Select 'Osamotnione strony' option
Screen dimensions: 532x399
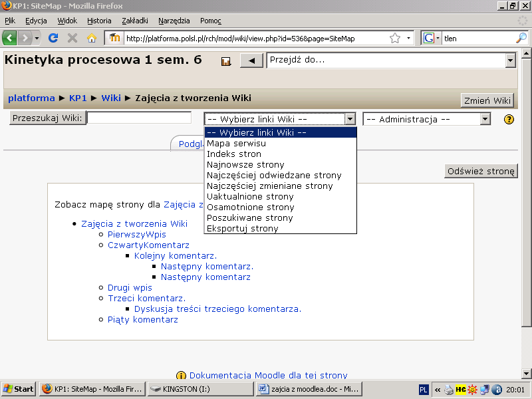(x=280, y=207)
